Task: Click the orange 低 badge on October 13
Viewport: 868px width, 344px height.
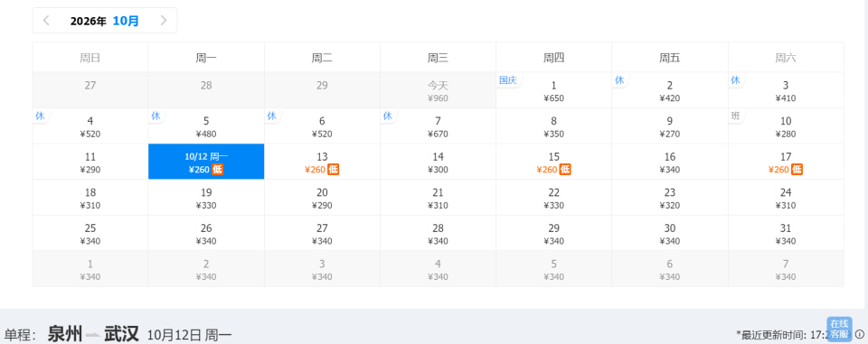Action: [333, 170]
